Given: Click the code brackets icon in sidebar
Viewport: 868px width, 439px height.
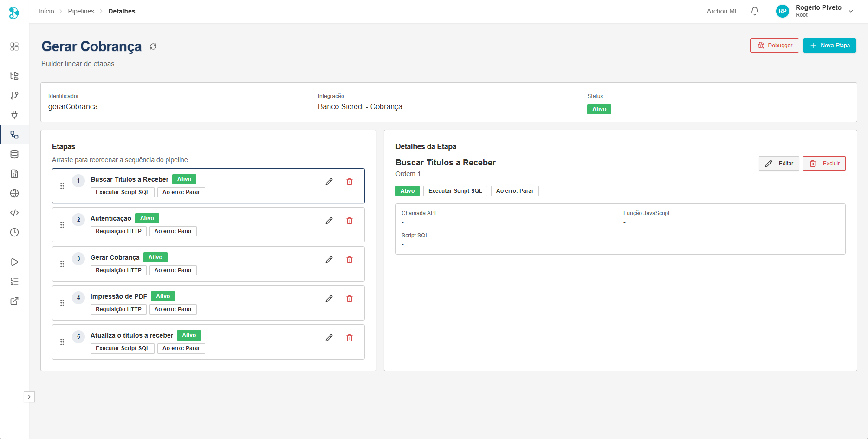Looking at the screenshot, I should click(14, 213).
